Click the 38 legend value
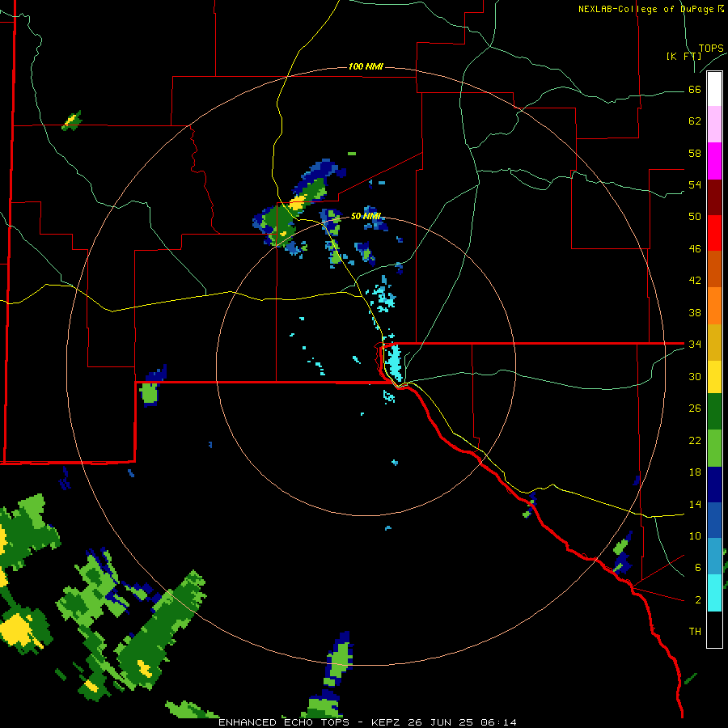Viewport: 728px width, 728px height. (695, 313)
